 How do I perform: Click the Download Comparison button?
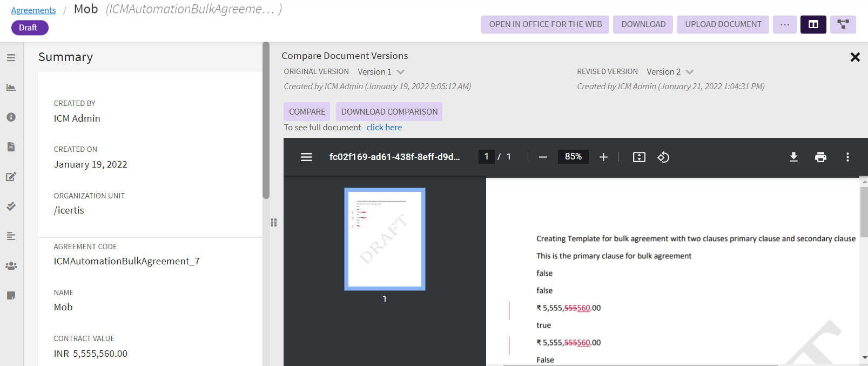tap(389, 112)
